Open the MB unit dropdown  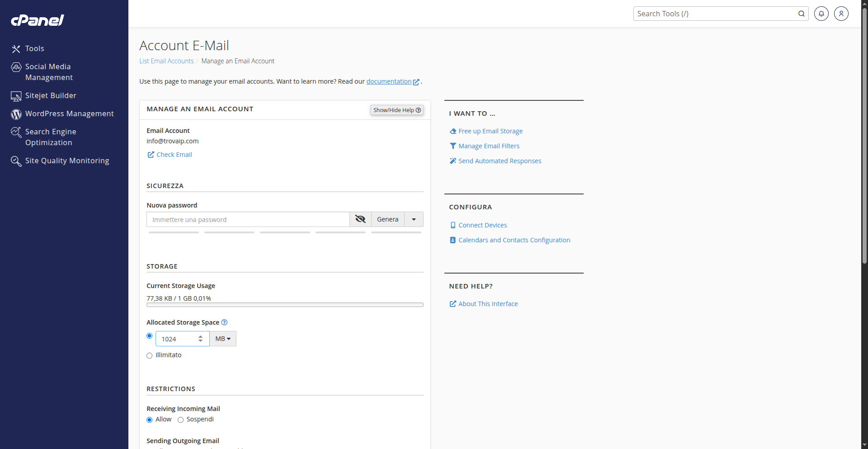[223, 339]
